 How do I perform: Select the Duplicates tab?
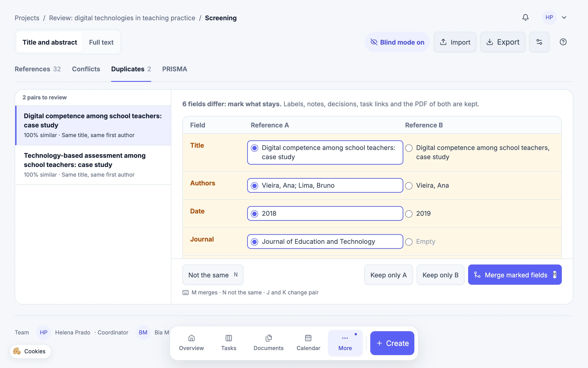131,69
